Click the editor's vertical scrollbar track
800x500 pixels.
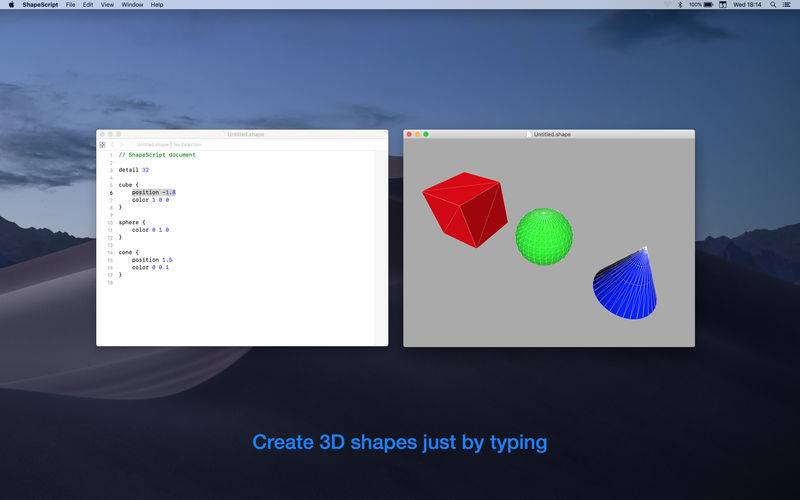381,248
